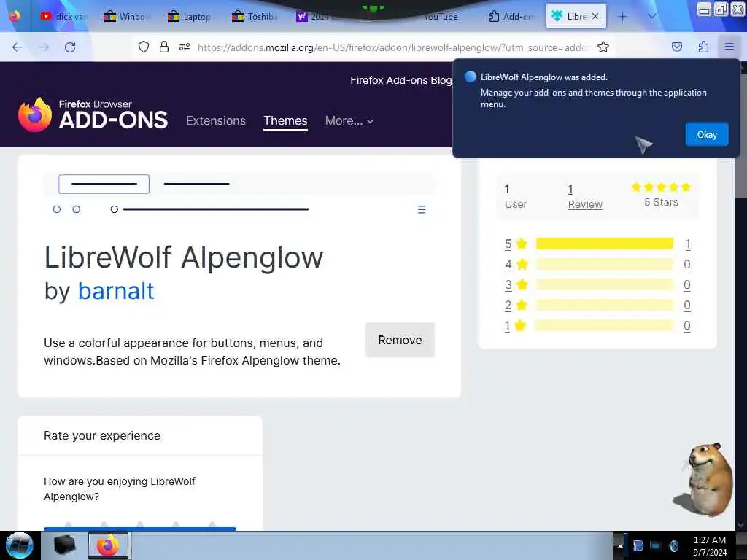Switch to the Laptop tab
Image resolution: width=747 pixels, height=560 pixels.
coord(190,16)
